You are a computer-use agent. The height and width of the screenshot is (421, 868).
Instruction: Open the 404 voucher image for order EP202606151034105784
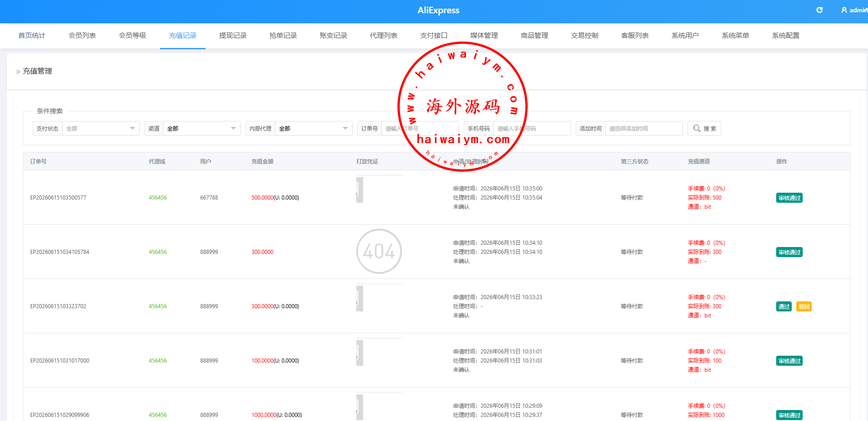point(379,251)
